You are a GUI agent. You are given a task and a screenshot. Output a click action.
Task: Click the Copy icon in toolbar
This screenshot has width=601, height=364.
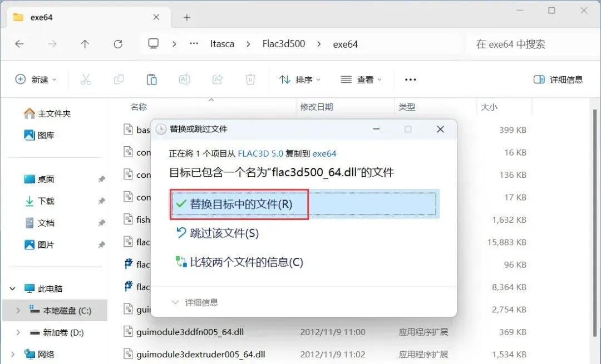coord(119,79)
